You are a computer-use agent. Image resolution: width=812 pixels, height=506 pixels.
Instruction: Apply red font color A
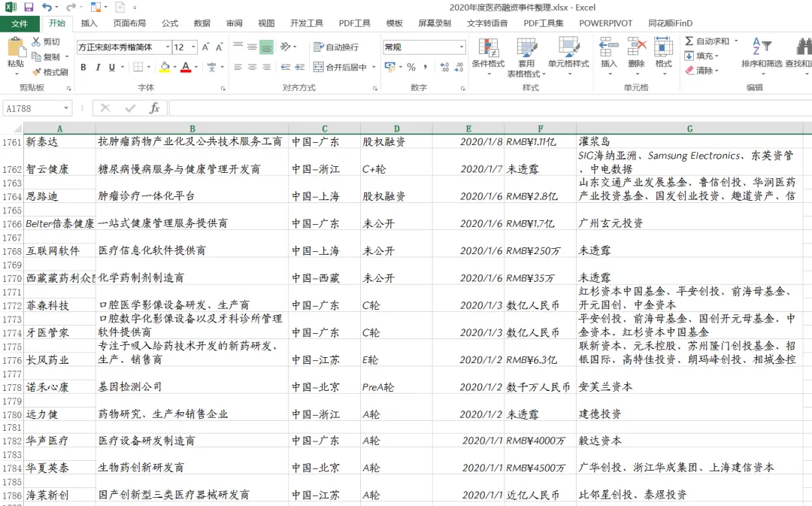[x=186, y=67]
